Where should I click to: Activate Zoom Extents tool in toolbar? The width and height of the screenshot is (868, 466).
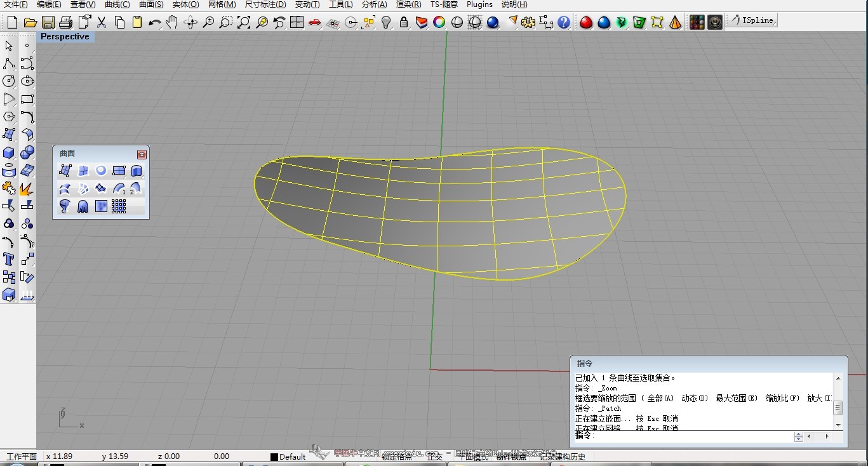(x=243, y=22)
